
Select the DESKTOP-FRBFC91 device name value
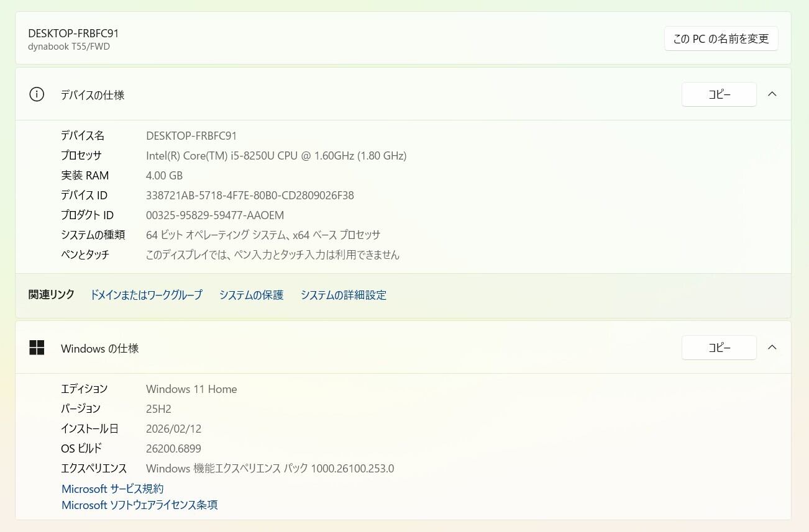pos(191,135)
